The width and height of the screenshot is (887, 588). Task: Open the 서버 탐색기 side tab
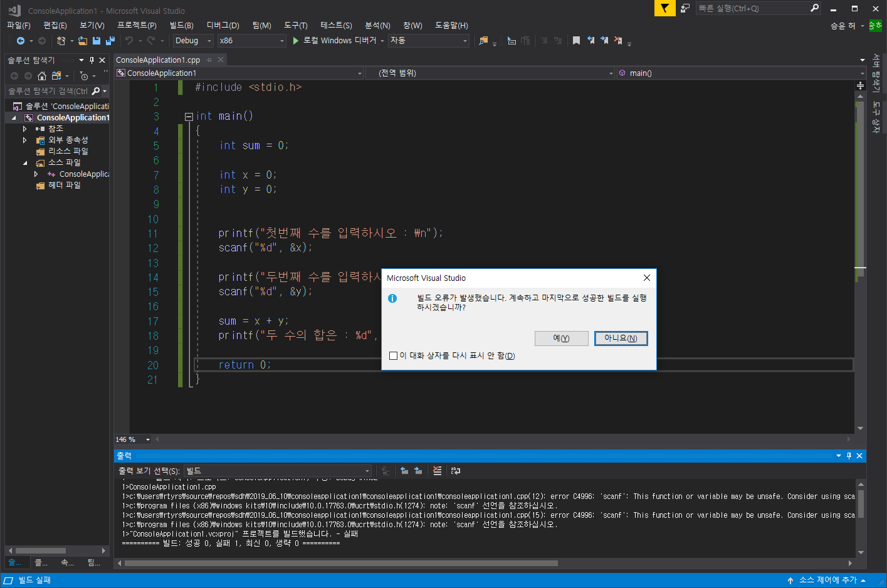pyautogui.click(x=876, y=73)
